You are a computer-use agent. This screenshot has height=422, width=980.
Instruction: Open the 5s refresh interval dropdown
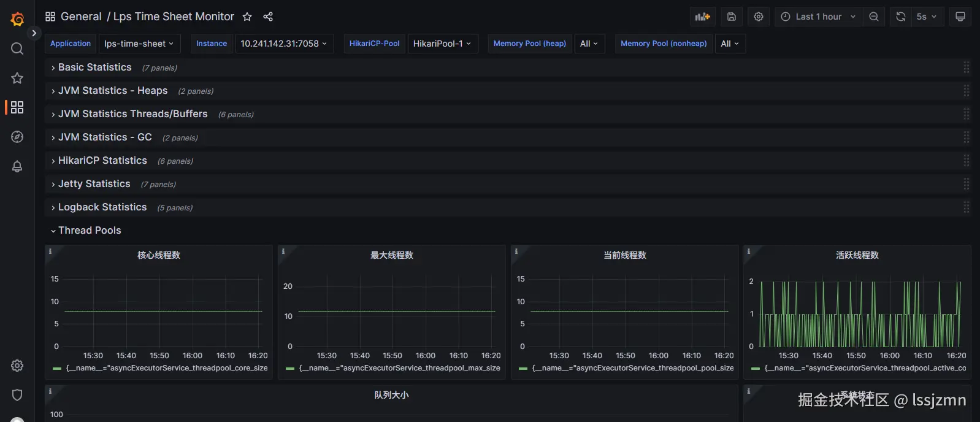pos(927,17)
